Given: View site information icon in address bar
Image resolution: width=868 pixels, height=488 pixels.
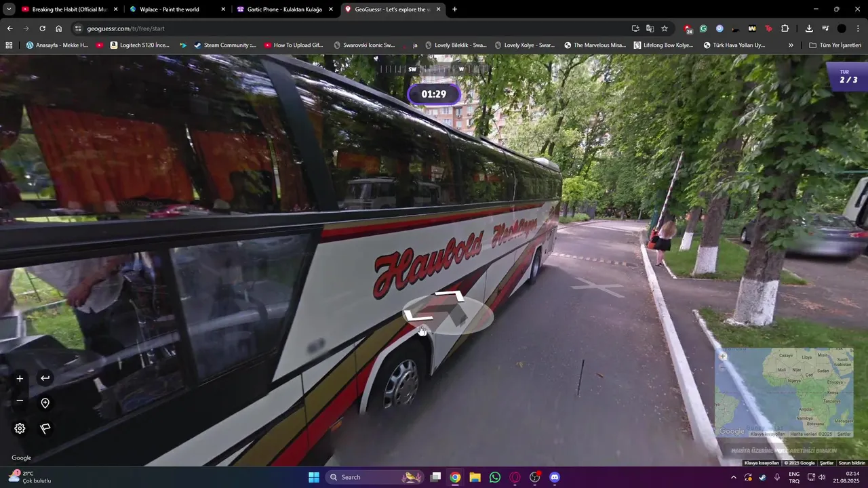Looking at the screenshot, I should coord(78,28).
